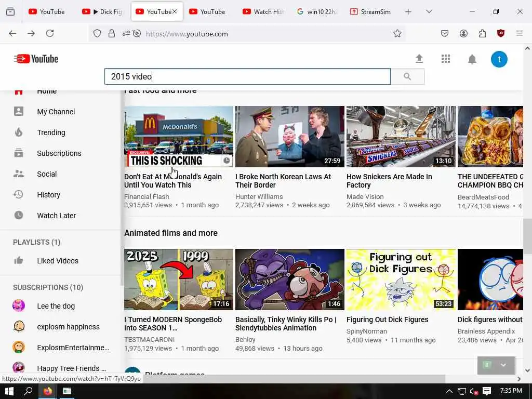Open the Firefox hamburger menu
The width and height of the screenshot is (532, 399).
click(520, 33)
